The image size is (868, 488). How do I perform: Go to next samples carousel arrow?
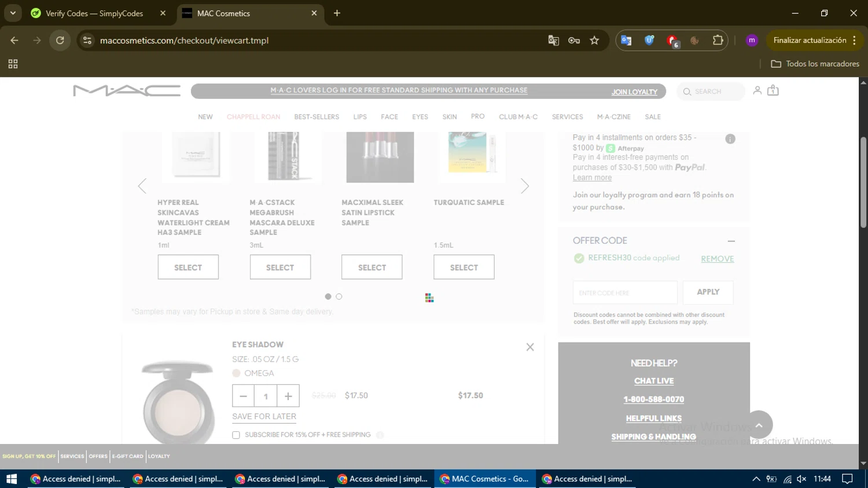tap(524, 186)
